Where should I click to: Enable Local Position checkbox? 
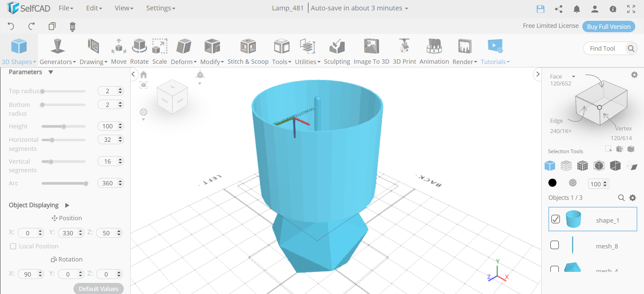point(13,246)
